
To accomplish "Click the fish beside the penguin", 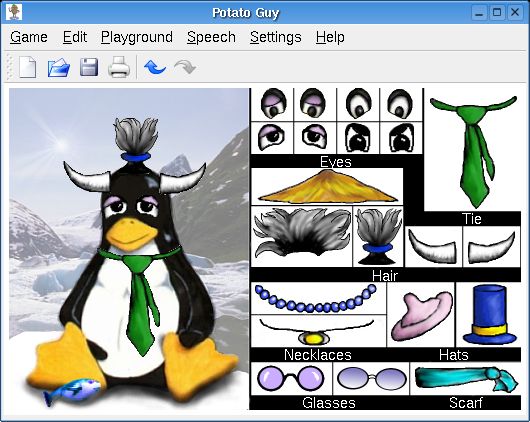I will [x=72, y=391].
